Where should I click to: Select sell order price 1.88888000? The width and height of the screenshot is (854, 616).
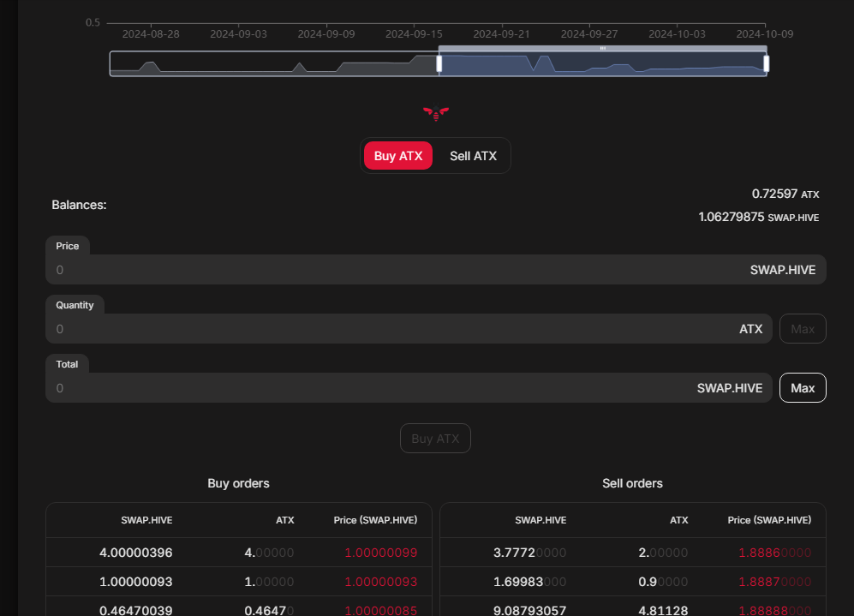point(774,611)
